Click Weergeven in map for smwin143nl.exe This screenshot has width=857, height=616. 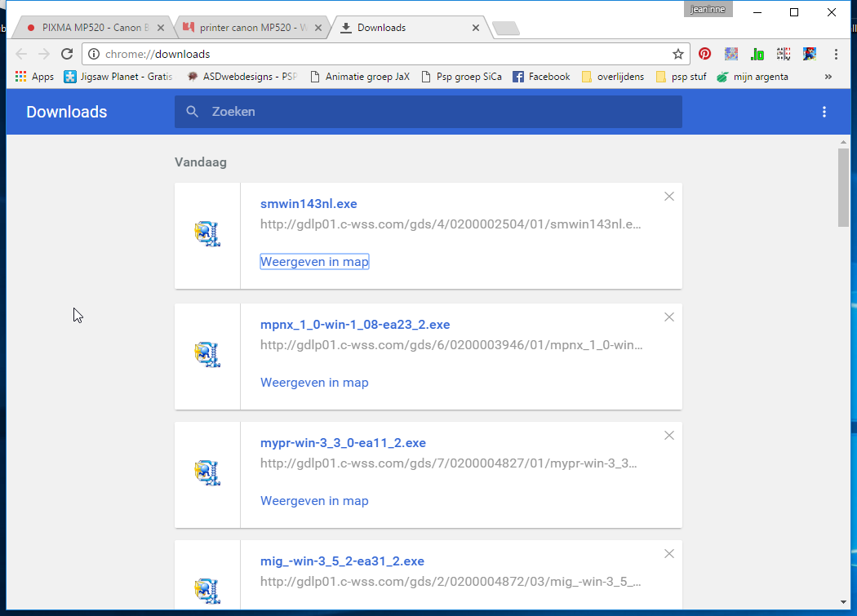tap(314, 262)
